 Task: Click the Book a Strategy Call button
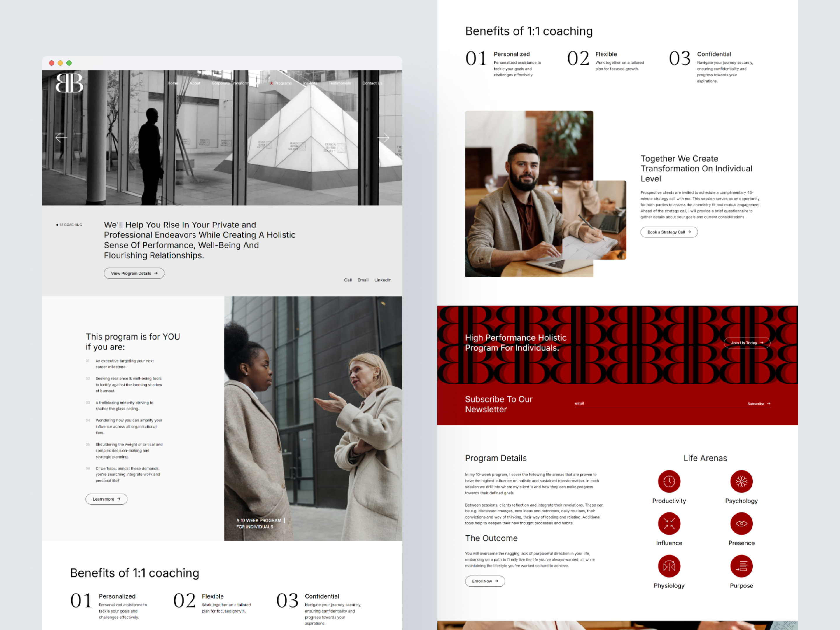(x=669, y=232)
